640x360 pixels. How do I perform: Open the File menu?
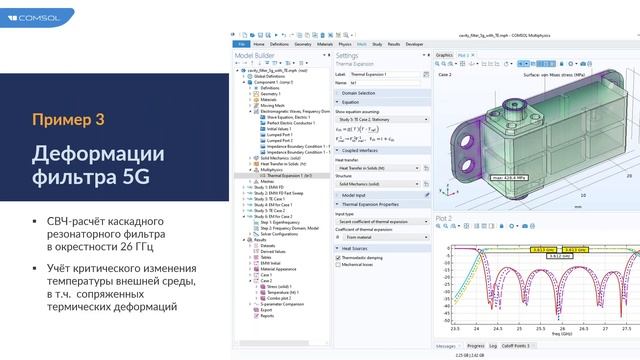coord(241,44)
